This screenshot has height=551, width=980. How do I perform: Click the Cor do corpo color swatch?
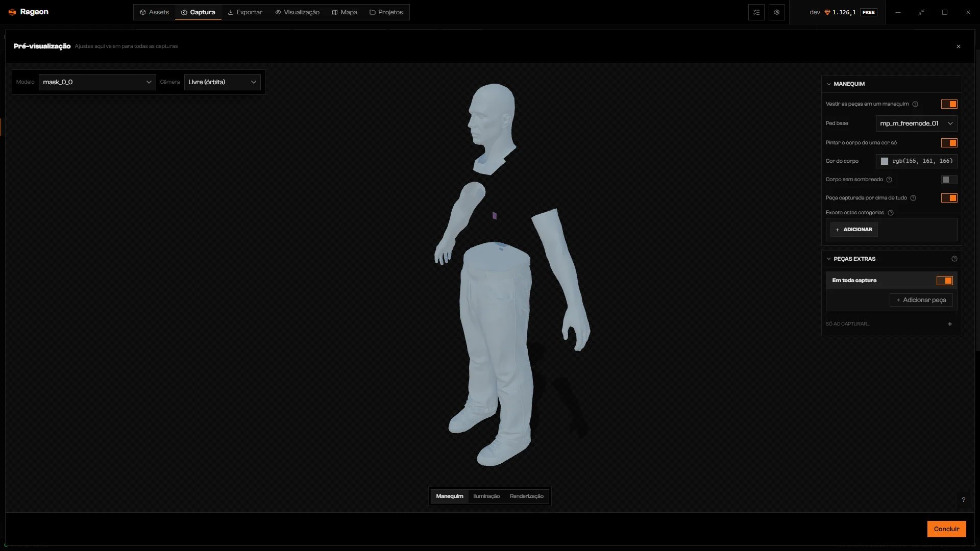pyautogui.click(x=885, y=161)
